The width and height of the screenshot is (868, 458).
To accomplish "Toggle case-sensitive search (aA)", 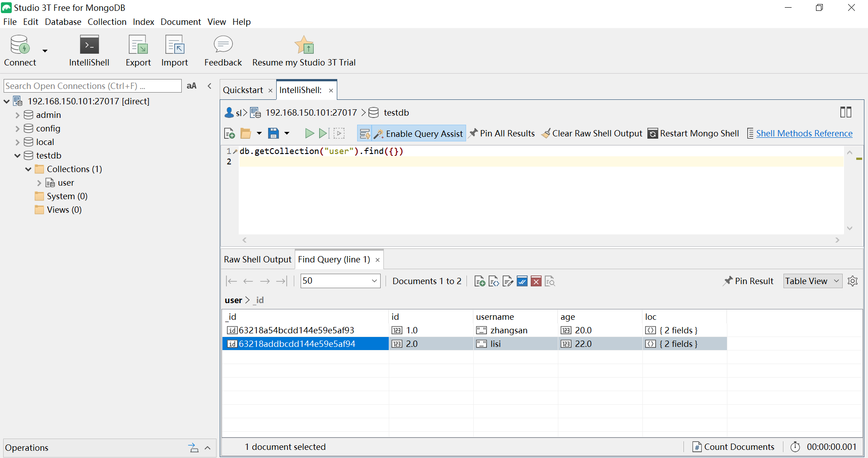I will [192, 86].
